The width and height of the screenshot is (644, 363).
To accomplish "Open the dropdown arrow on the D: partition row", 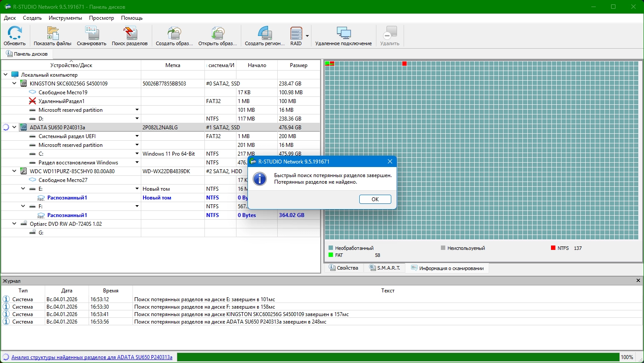I will [137, 118].
